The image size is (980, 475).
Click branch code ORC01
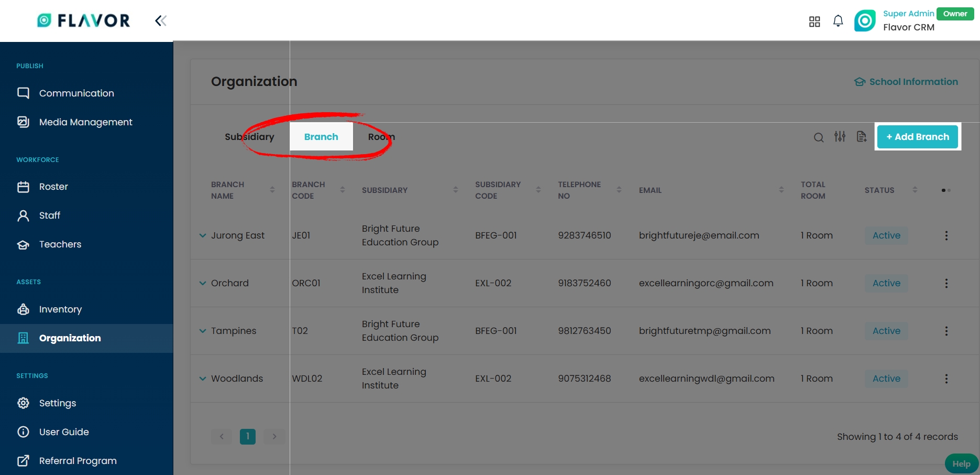pyautogui.click(x=306, y=284)
